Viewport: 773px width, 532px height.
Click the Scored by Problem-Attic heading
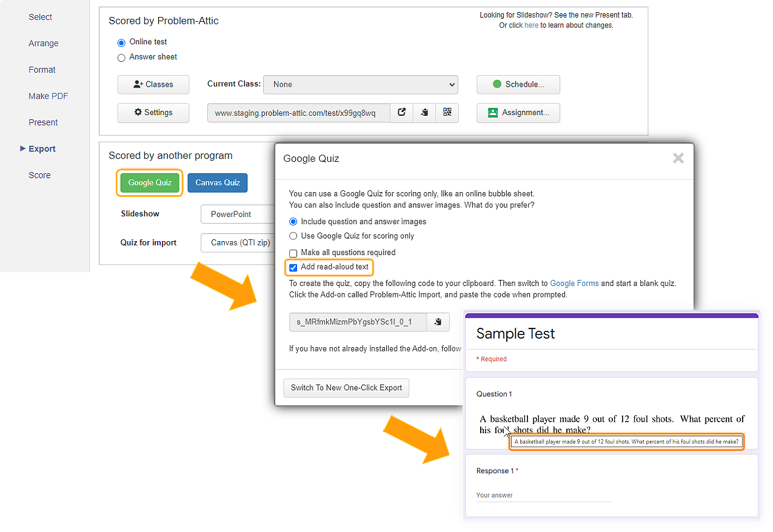(164, 21)
